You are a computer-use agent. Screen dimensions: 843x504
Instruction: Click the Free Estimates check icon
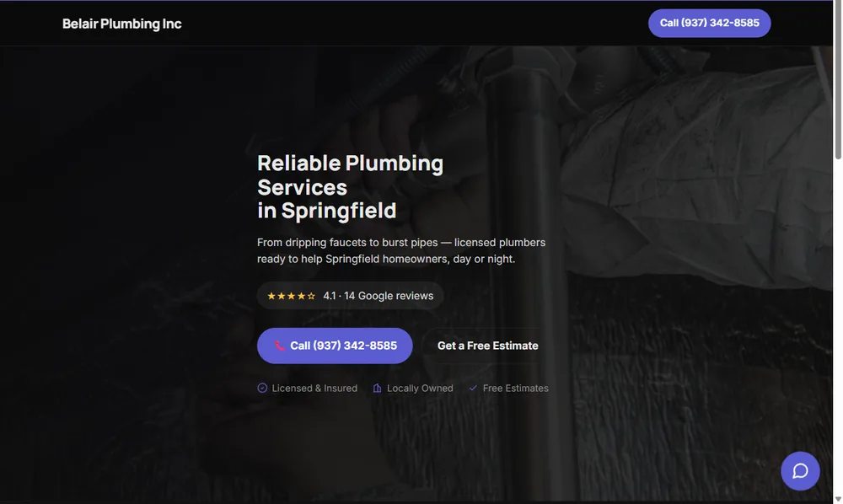(473, 388)
